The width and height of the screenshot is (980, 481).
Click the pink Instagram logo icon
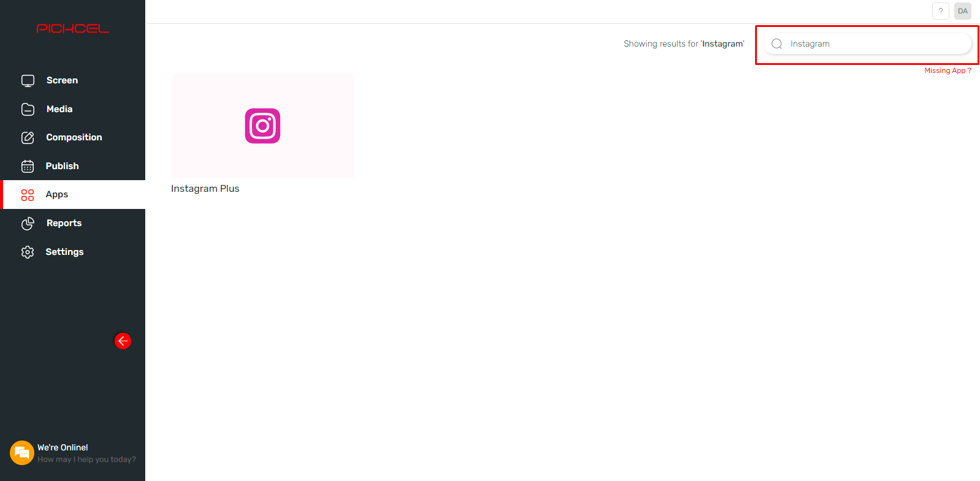(262, 126)
